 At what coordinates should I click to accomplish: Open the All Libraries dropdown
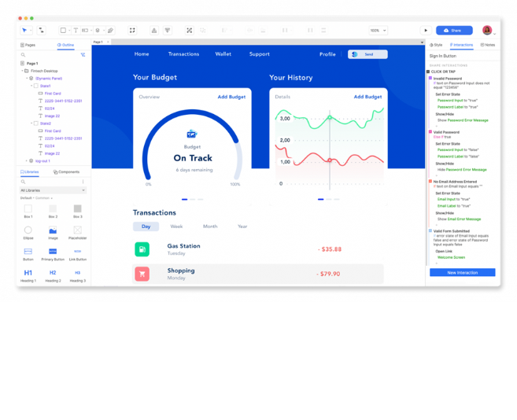(x=53, y=190)
